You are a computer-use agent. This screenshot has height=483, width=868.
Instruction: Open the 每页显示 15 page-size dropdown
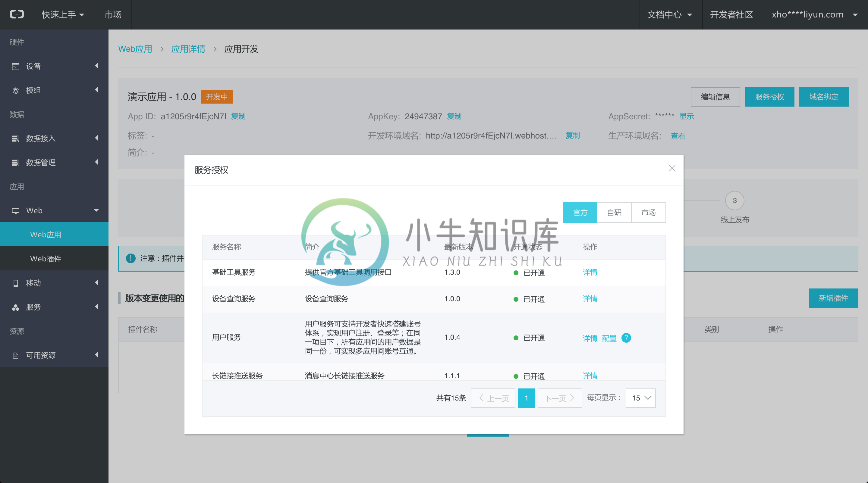tap(640, 398)
